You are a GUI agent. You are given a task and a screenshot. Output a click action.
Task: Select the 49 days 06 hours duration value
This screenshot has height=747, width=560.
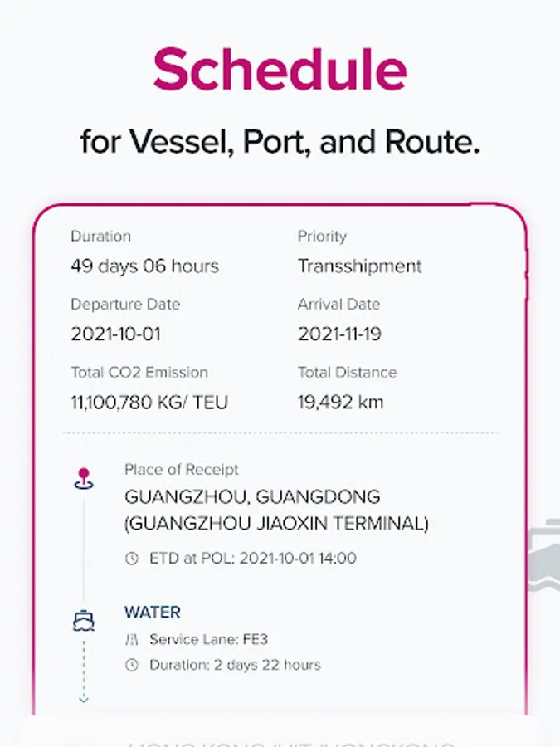(x=144, y=266)
